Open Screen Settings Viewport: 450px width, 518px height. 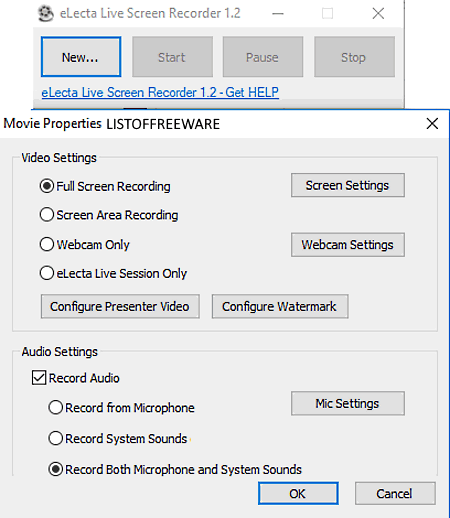(x=348, y=185)
